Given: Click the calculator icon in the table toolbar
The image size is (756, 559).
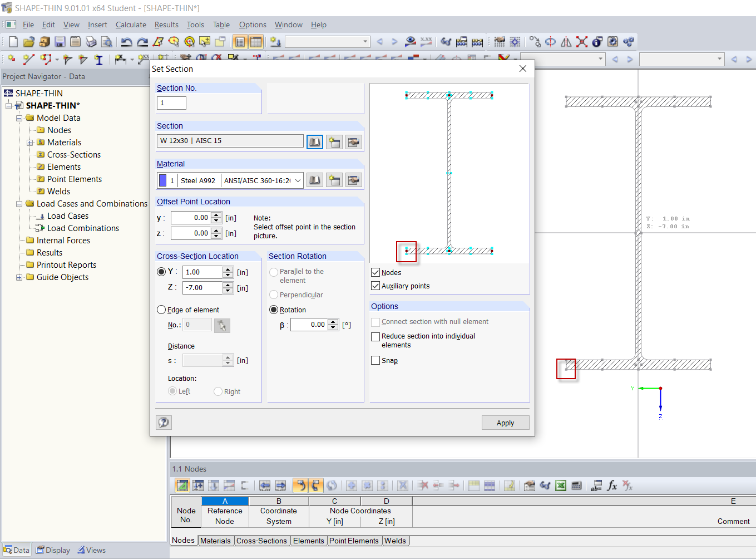Looking at the screenshot, I should 576,486.
